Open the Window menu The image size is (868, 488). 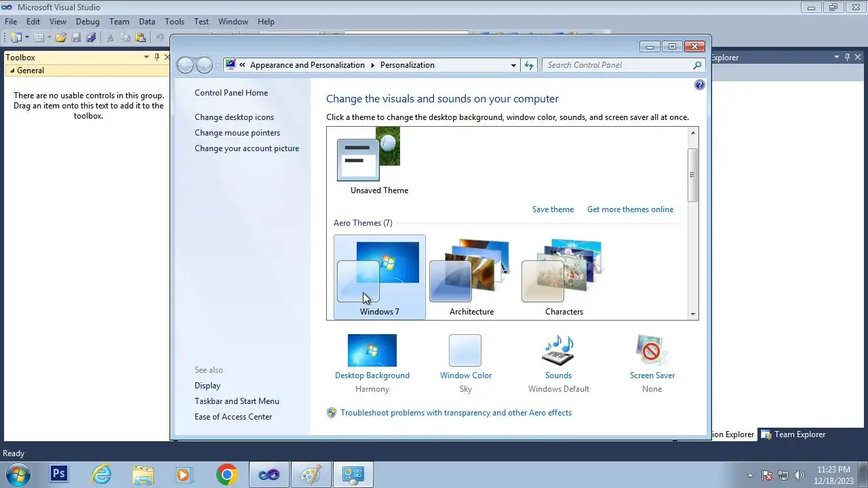point(233,22)
